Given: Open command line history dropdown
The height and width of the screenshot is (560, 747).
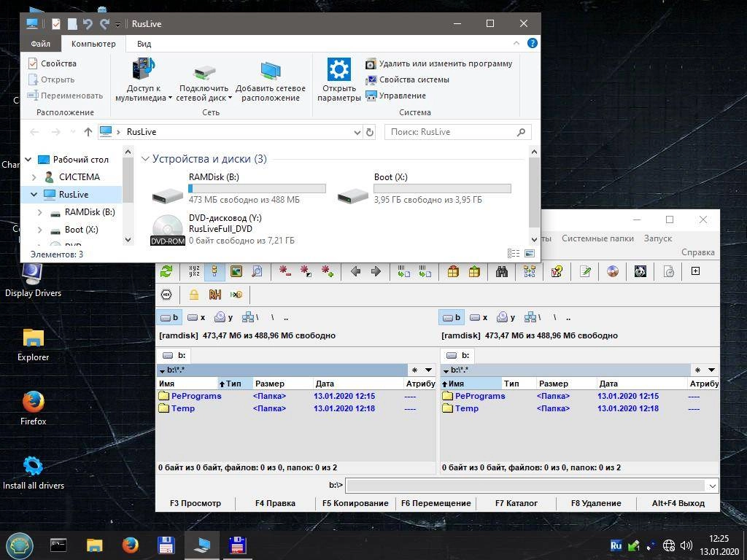Looking at the screenshot, I should [712, 486].
